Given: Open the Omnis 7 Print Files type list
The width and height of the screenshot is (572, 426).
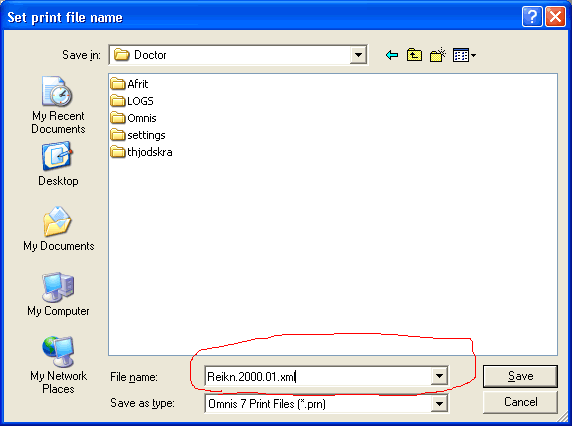Looking at the screenshot, I should pyautogui.click(x=326, y=404).
